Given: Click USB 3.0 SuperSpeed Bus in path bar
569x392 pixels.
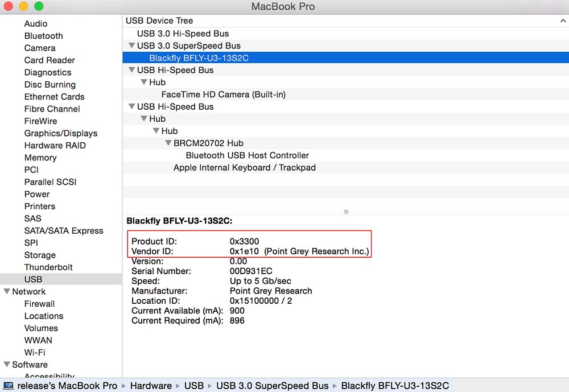Looking at the screenshot, I should coord(272,386).
